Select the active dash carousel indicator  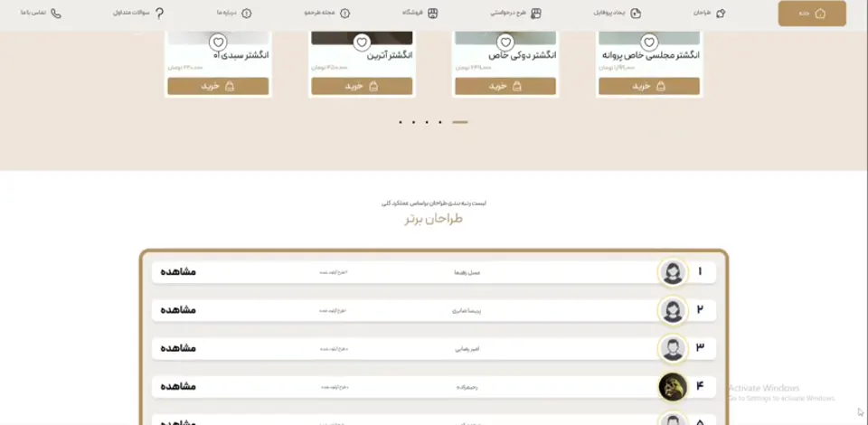pos(460,122)
